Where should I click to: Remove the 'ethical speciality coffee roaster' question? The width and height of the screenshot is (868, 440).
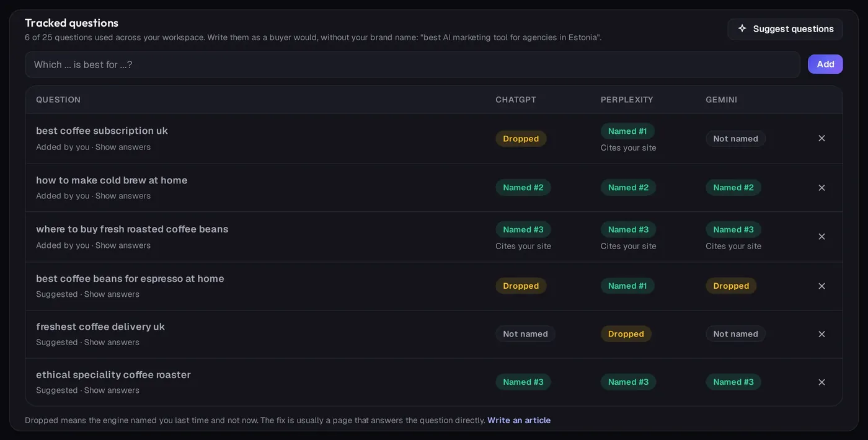tap(821, 382)
